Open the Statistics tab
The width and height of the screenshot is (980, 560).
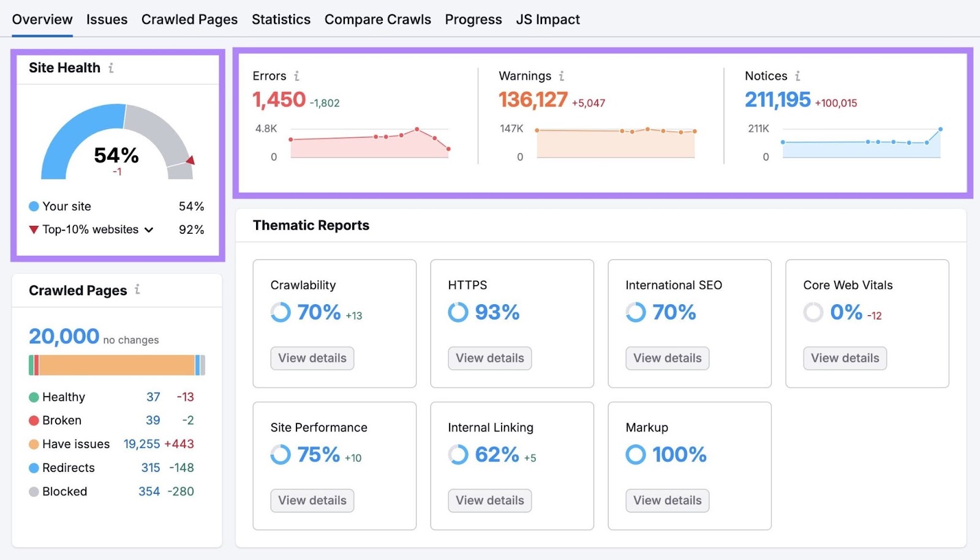click(281, 19)
